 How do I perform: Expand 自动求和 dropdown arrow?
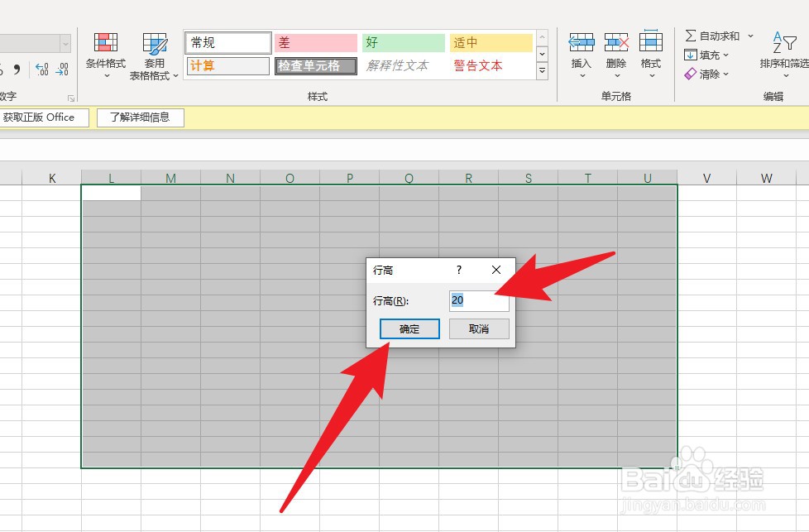point(751,36)
